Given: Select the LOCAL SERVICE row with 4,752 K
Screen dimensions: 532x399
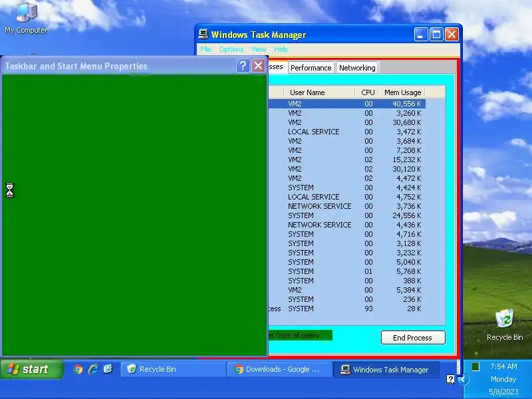Looking at the screenshot, I should (346, 197).
